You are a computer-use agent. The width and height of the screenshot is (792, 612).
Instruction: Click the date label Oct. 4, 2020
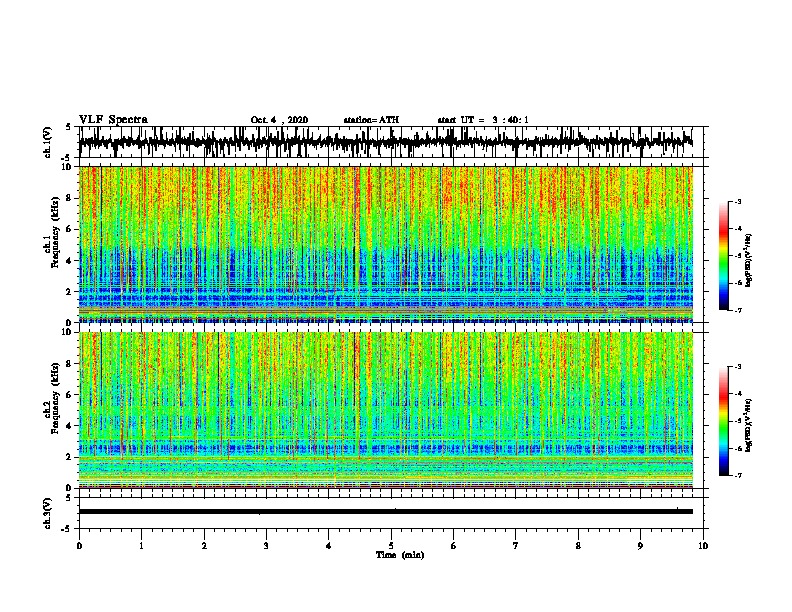[x=279, y=120]
